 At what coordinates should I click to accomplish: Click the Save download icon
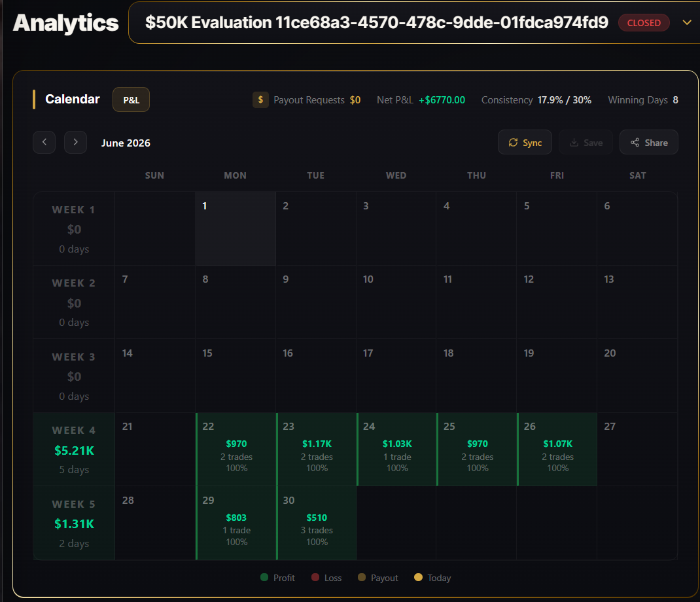(574, 143)
